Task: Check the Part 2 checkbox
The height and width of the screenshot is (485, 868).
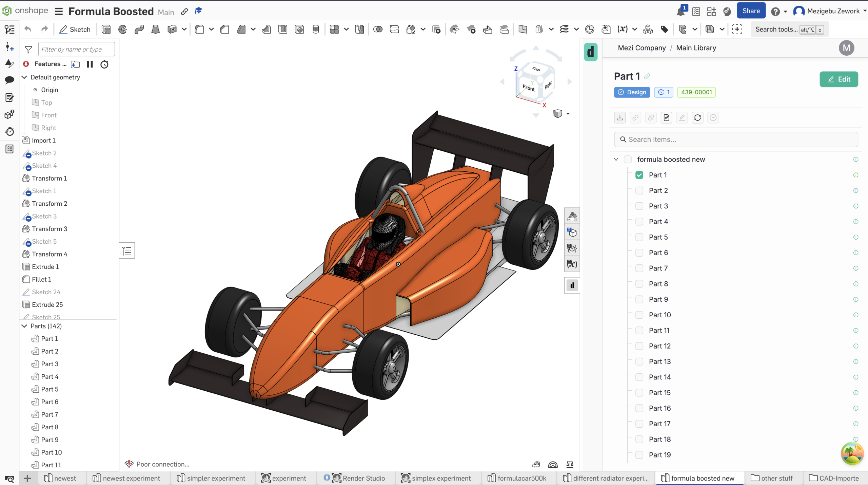Action: [x=639, y=190]
